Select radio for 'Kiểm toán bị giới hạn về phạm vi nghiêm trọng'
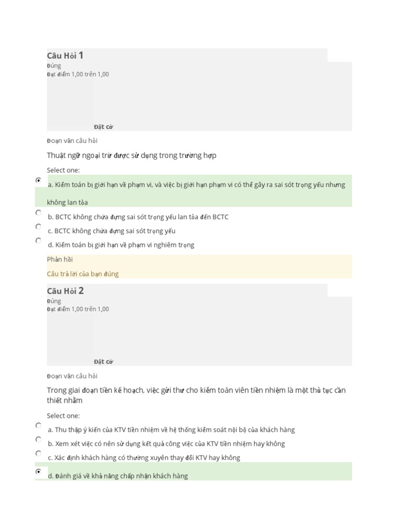Image resolution: width=399 pixels, height=532 pixels. [38, 241]
